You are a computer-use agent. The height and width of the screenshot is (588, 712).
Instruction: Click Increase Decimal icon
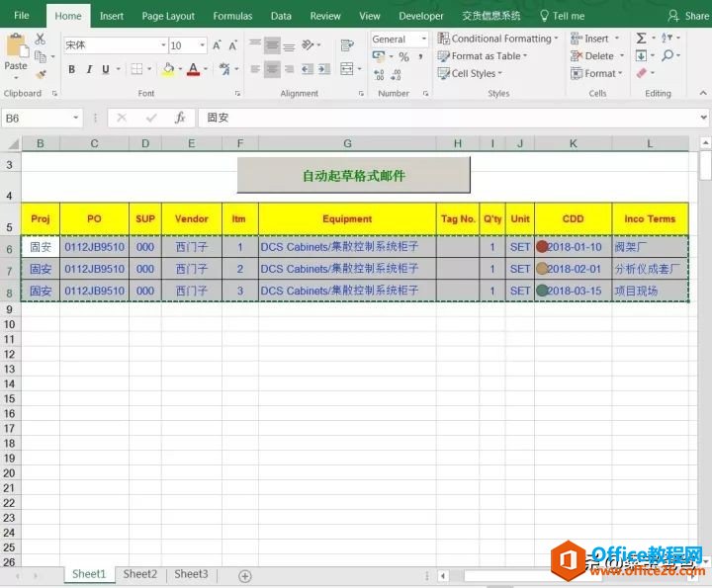[380, 74]
